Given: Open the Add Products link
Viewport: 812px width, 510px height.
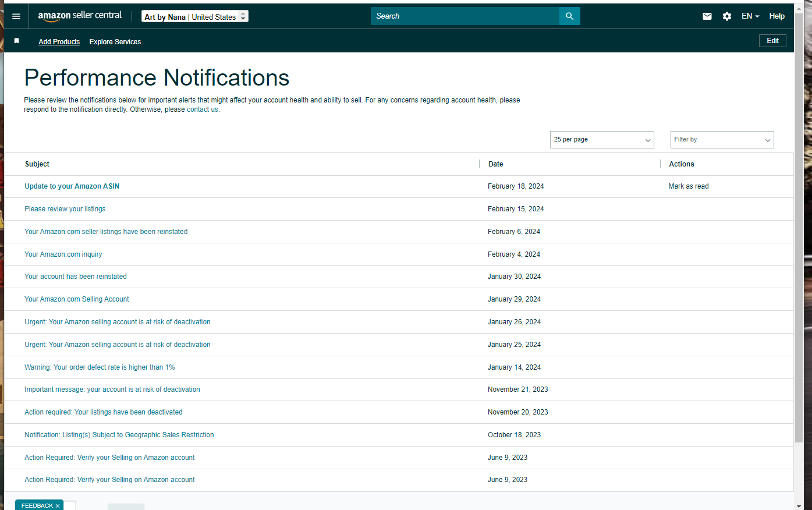Looking at the screenshot, I should point(59,42).
